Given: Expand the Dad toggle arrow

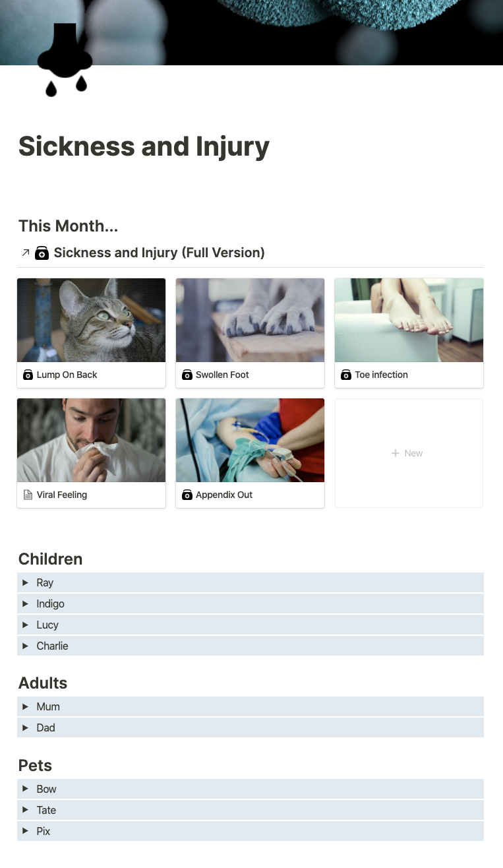Looking at the screenshot, I should pyautogui.click(x=25, y=728).
